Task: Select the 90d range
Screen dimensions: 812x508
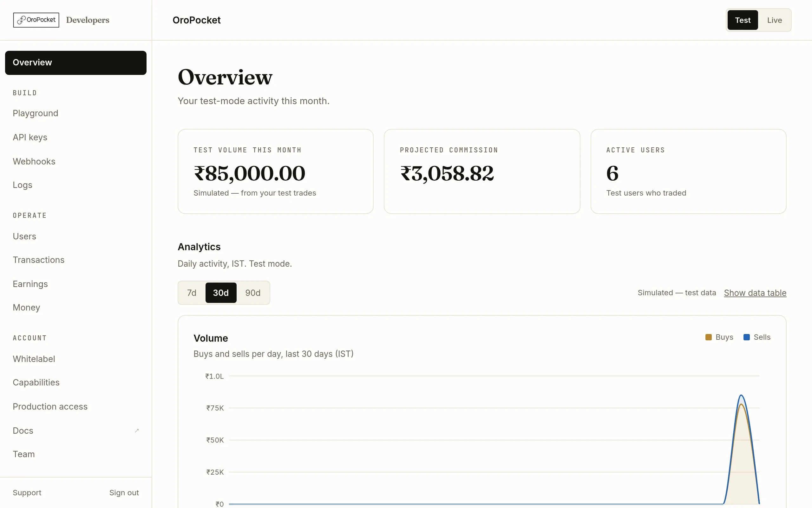Action: [x=253, y=293]
